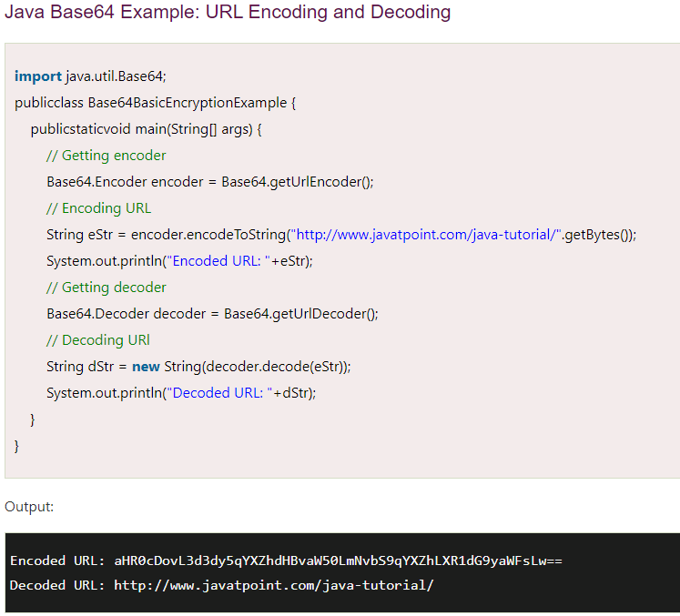This screenshot has width=680, height=616.
Task: Click the 'publicstaticvoid main(String[] args) {' line
Action: [147, 129]
